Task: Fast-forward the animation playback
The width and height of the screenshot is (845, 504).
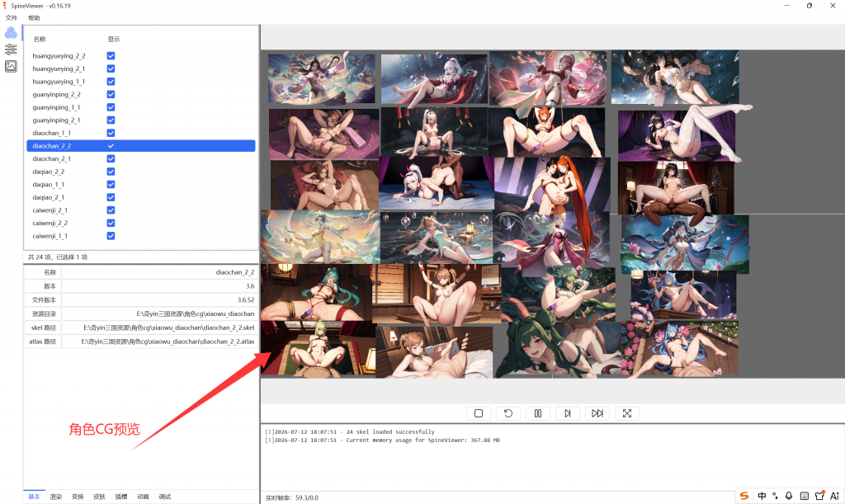Action: (597, 413)
